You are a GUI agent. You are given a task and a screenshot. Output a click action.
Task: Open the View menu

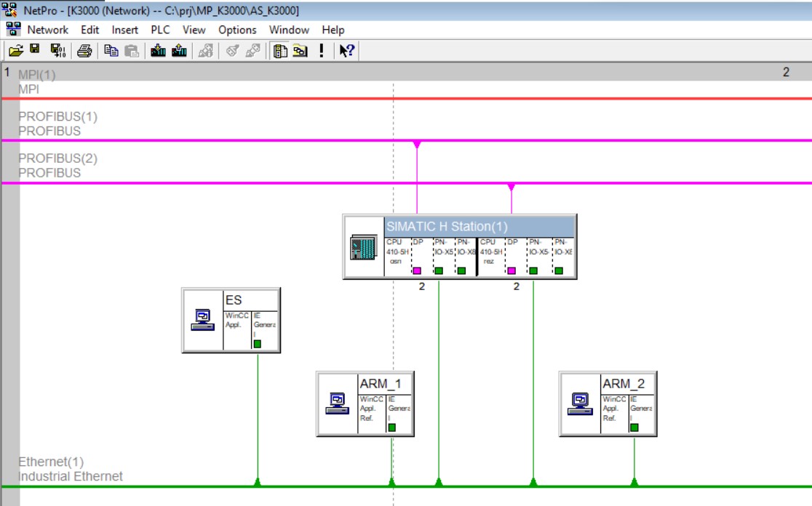(x=194, y=30)
